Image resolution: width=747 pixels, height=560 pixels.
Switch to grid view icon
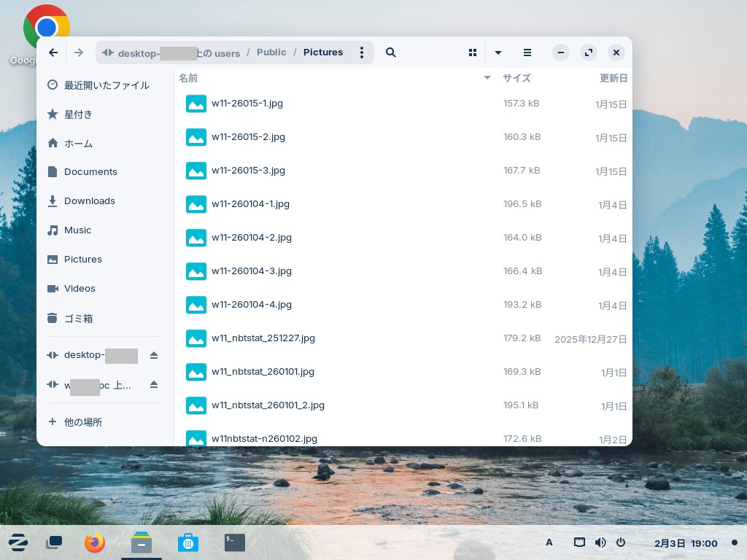click(473, 52)
